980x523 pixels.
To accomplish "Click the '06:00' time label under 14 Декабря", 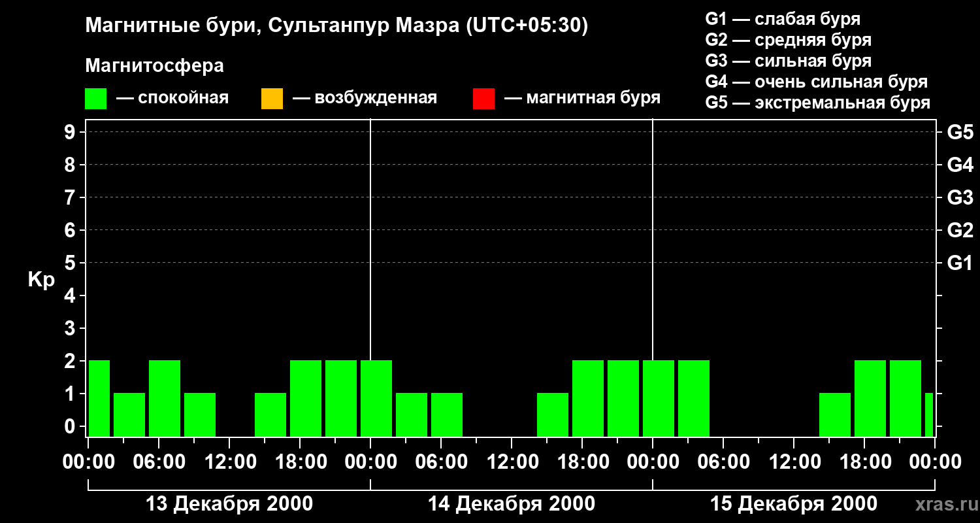I will point(441,462).
